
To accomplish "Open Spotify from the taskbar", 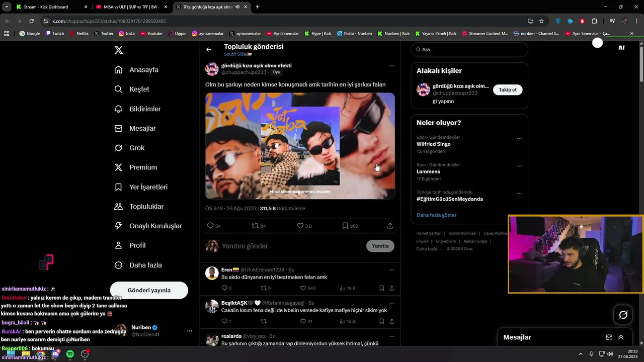I will pyautogui.click(x=70, y=354).
